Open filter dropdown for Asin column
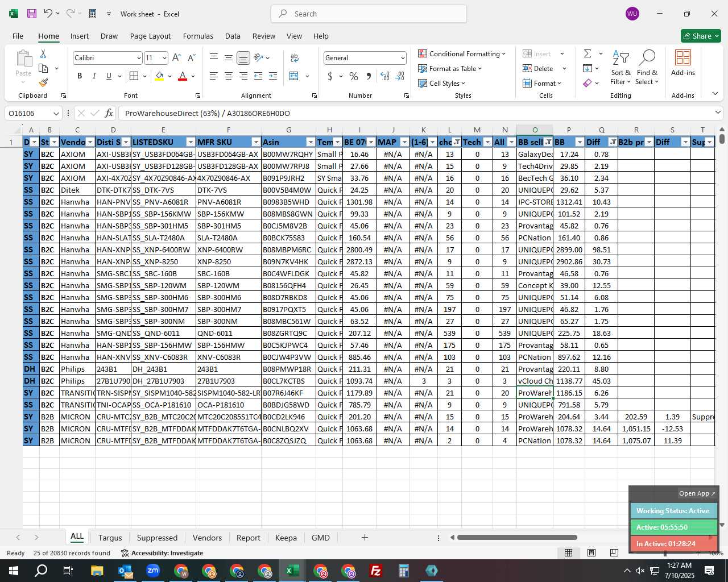The width and height of the screenshot is (728, 582). point(311,142)
